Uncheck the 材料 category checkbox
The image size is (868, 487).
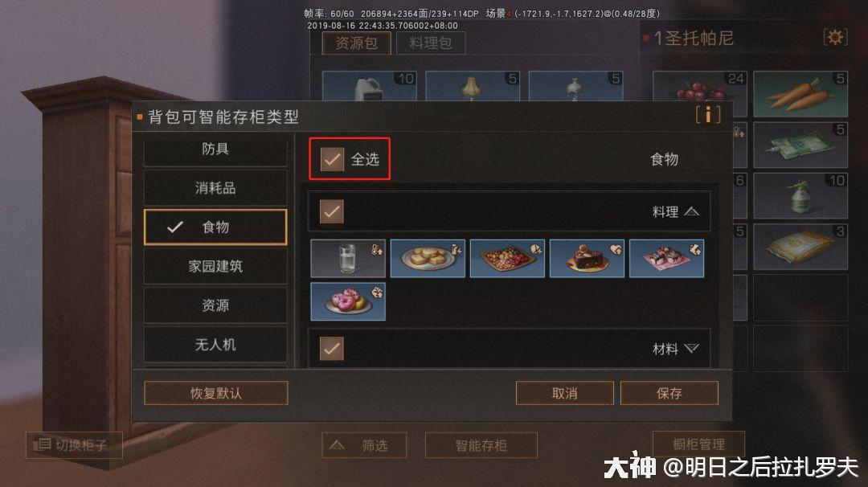tap(332, 349)
